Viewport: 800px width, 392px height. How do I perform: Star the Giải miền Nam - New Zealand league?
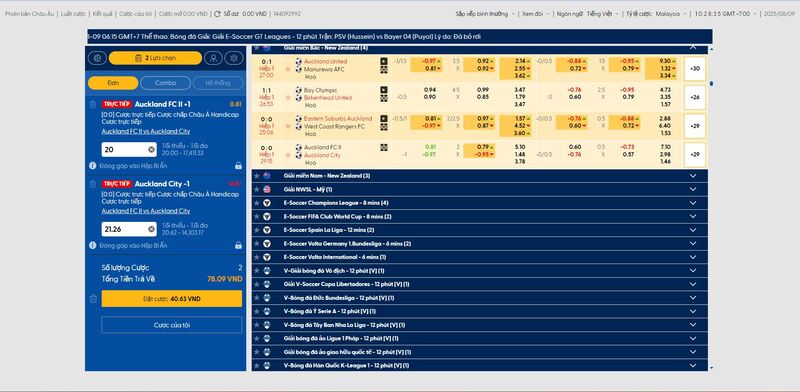pyautogui.click(x=257, y=176)
